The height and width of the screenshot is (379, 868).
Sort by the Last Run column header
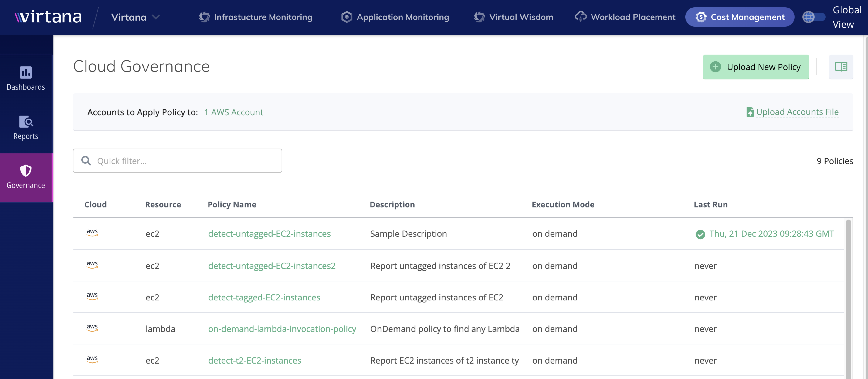pos(711,205)
